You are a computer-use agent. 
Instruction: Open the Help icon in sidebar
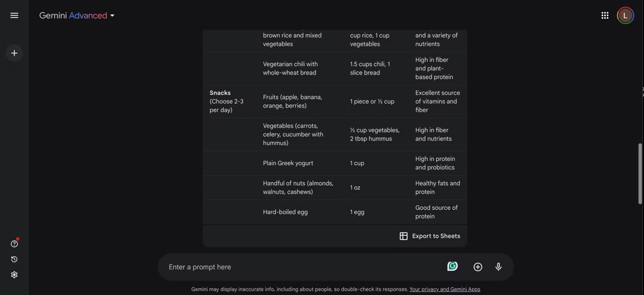(x=14, y=244)
